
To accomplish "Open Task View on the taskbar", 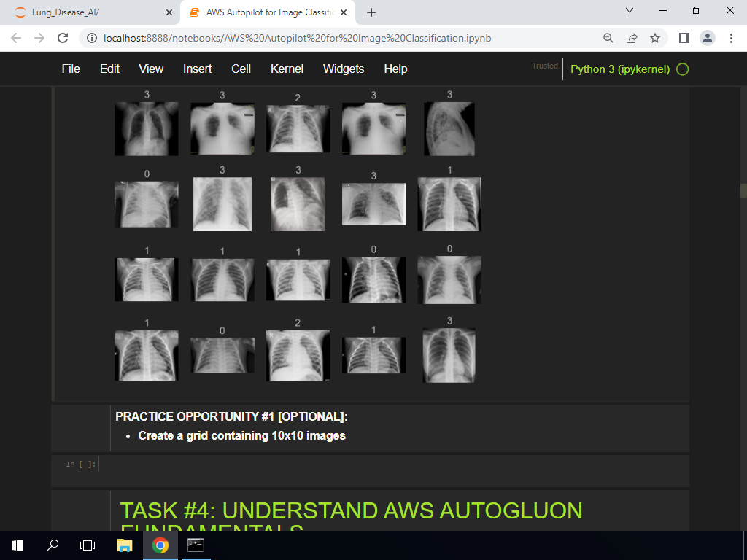I will pos(88,545).
